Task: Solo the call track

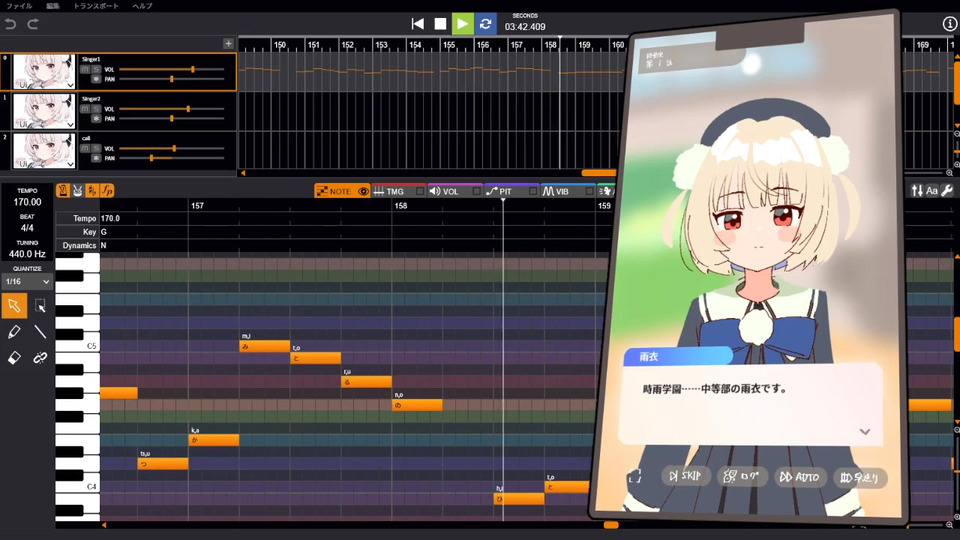Action: 96,148
